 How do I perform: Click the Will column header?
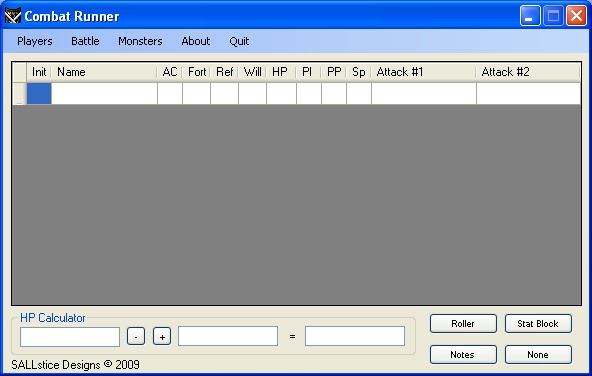[x=252, y=72]
